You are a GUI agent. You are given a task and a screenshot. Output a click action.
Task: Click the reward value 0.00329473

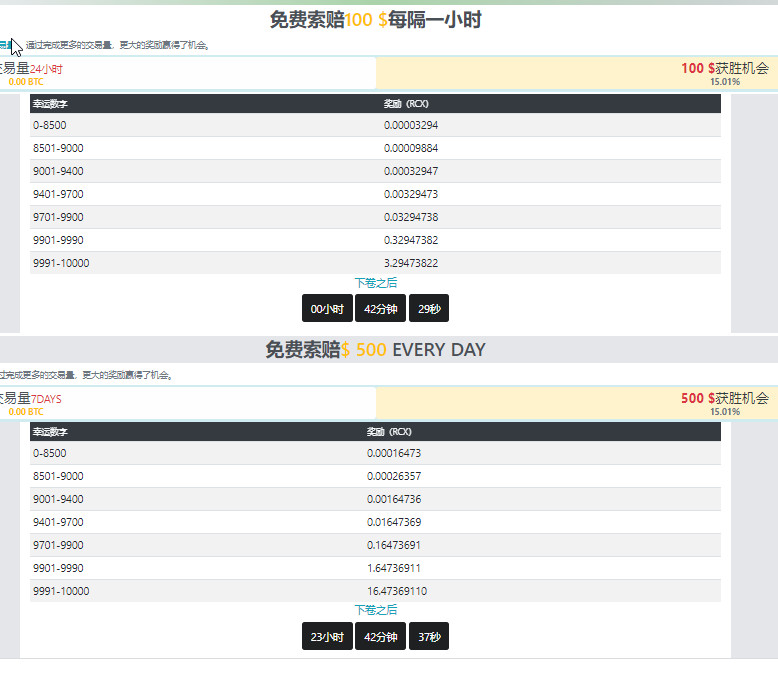pyautogui.click(x=411, y=195)
